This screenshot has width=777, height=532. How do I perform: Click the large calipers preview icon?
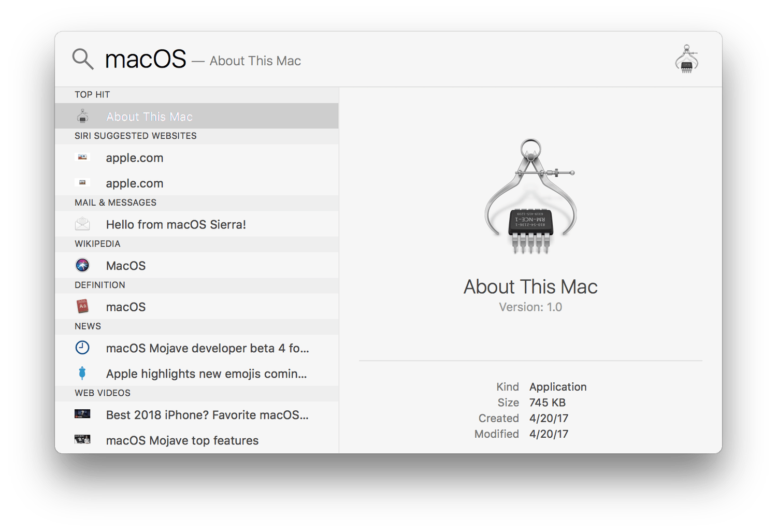point(530,197)
